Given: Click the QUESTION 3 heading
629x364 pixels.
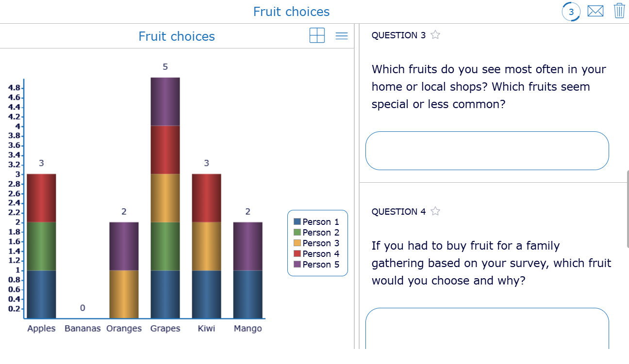Looking at the screenshot, I should 399,34.
